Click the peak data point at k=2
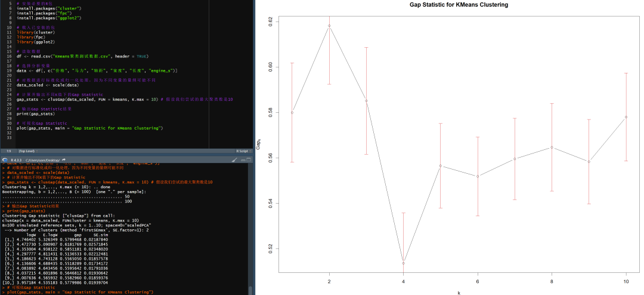Viewport: 644px width, 295px height. coord(329,26)
